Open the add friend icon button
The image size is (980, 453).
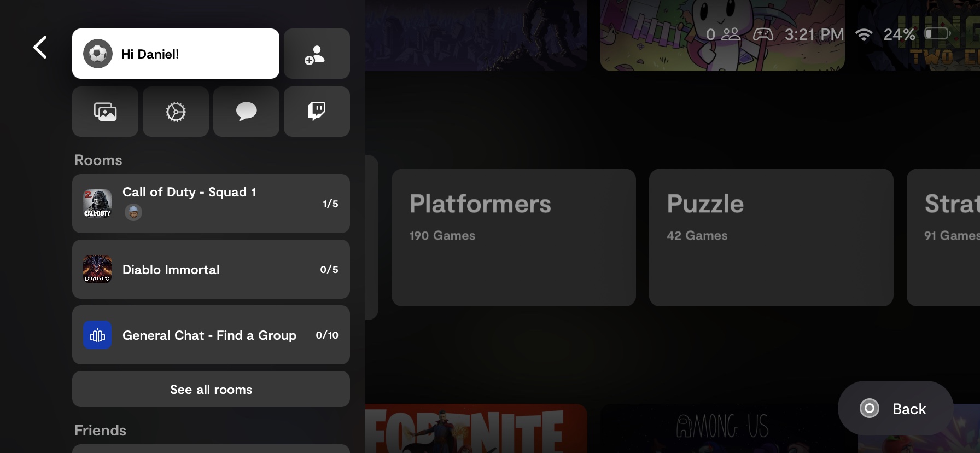317,54
